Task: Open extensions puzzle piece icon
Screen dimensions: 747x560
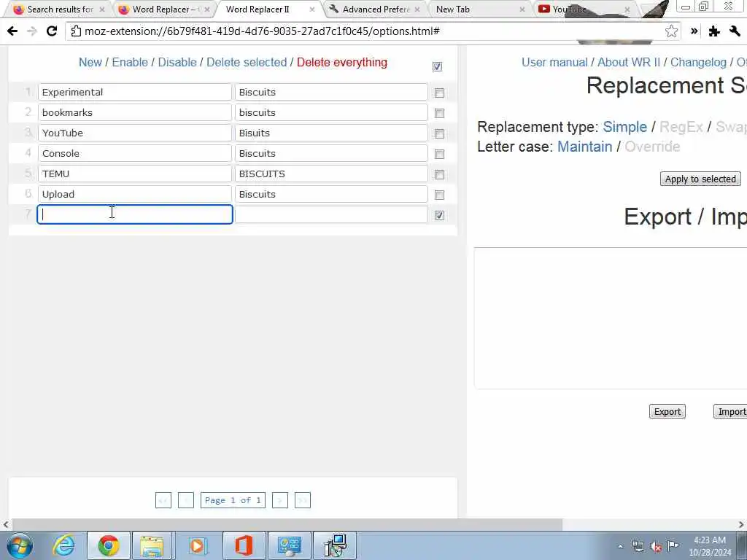Action: [x=714, y=31]
